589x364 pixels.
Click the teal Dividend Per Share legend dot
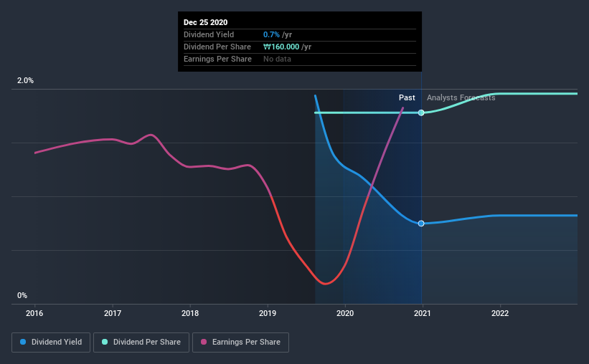pyautogui.click(x=105, y=342)
